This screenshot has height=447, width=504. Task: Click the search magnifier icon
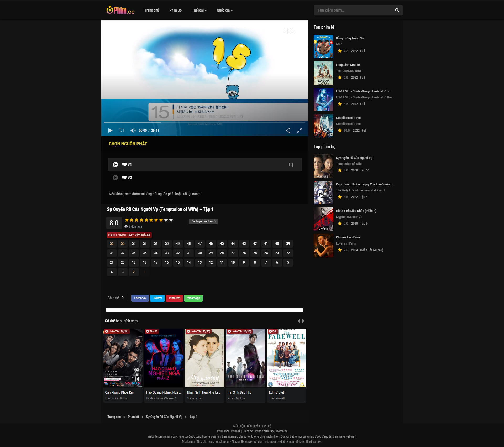[x=397, y=10]
